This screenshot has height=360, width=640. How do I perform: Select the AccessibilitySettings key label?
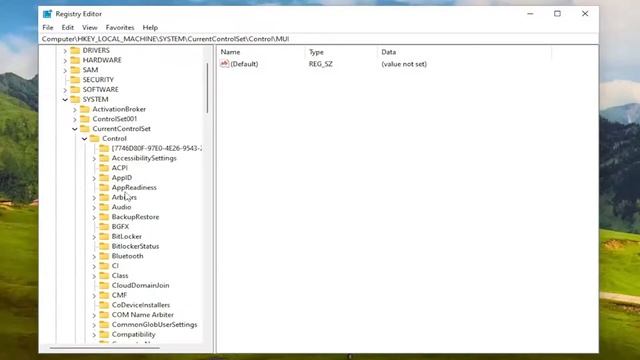coord(144,158)
